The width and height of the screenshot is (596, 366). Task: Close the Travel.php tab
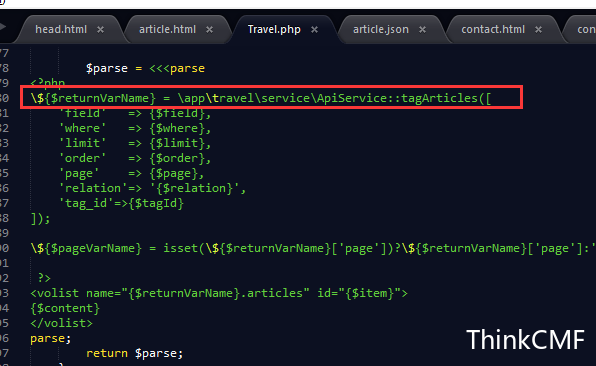(x=314, y=30)
